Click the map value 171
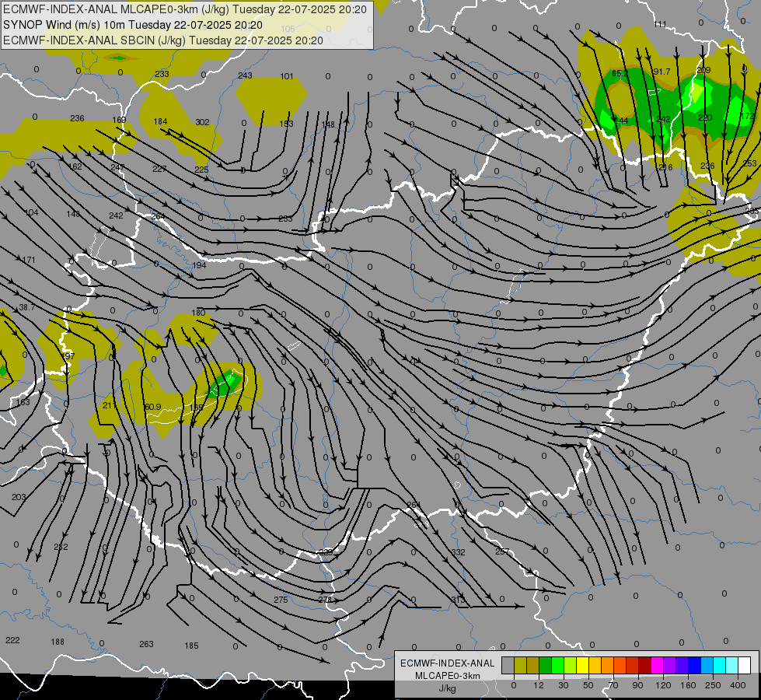 (29, 260)
